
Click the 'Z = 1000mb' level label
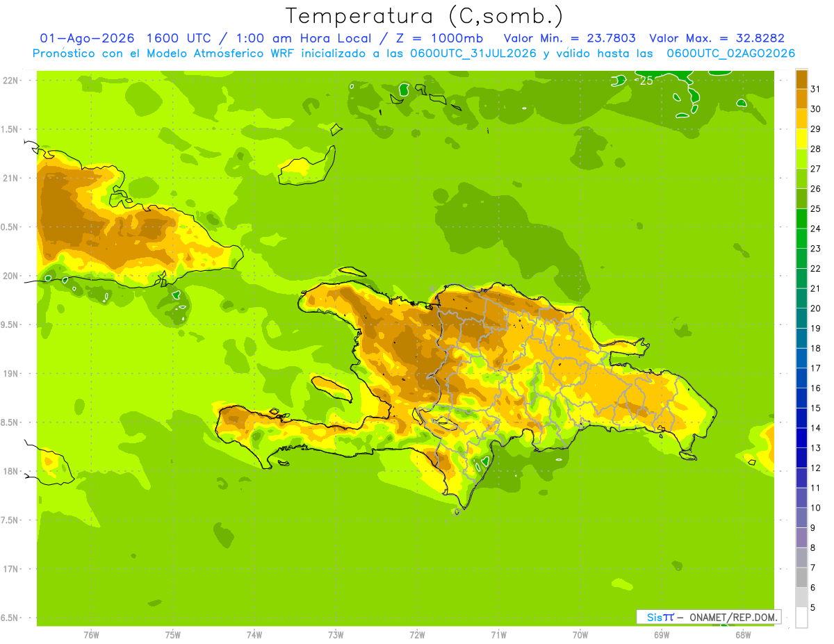[x=441, y=38]
